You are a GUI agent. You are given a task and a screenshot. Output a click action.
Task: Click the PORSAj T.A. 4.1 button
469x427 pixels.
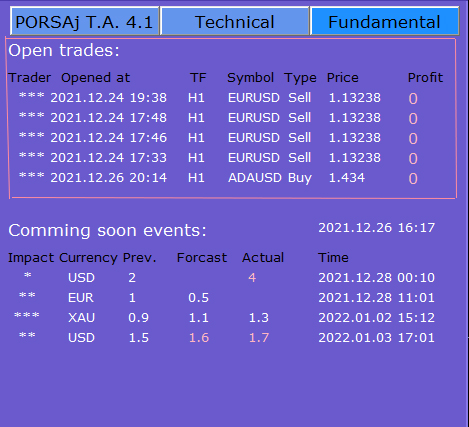pos(84,21)
